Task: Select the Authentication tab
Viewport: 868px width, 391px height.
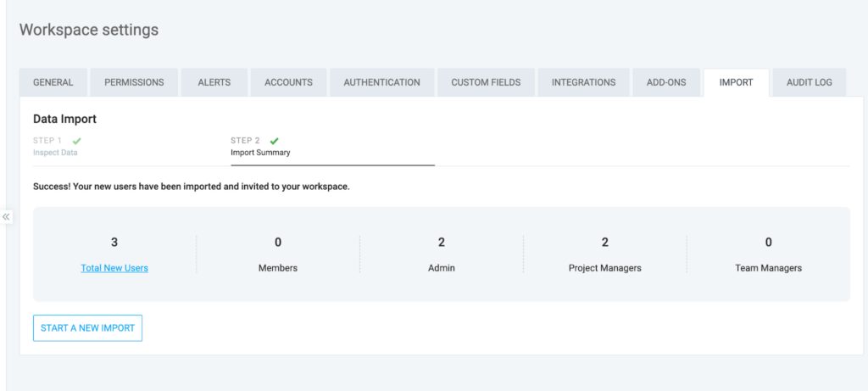Action: [x=381, y=82]
